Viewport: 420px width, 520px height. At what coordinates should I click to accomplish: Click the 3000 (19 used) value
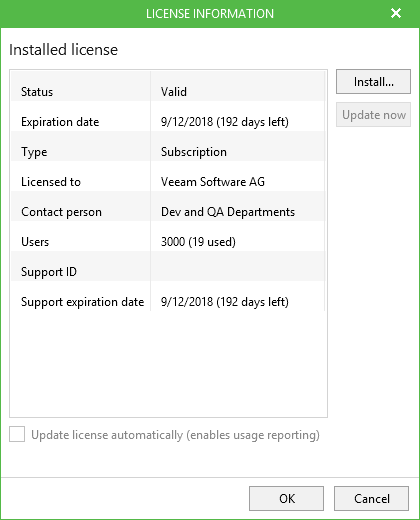[x=198, y=242]
